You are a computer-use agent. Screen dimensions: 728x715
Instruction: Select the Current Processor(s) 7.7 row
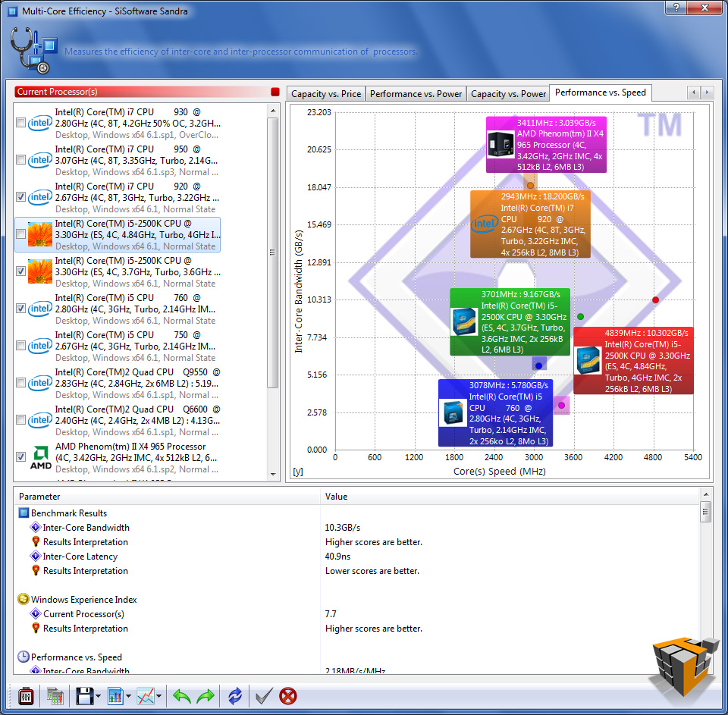click(356, 614)
